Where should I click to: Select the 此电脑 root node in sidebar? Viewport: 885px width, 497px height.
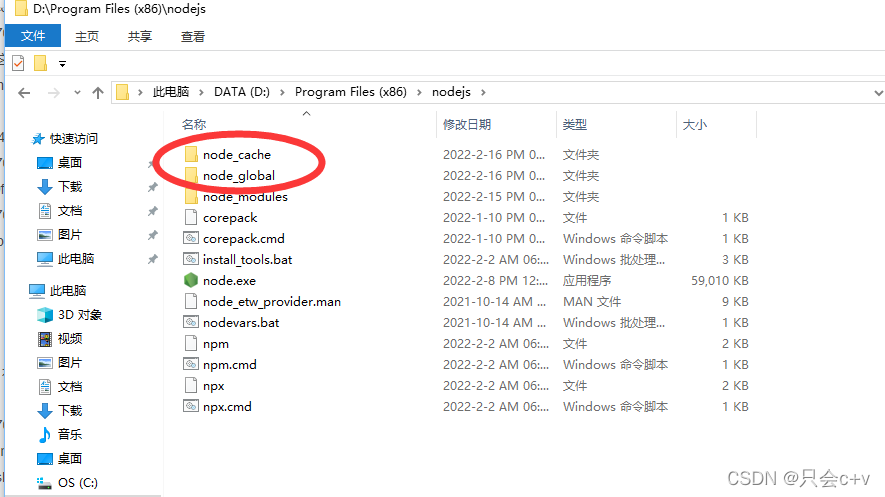pyautogui.click(x=68, y=291)
